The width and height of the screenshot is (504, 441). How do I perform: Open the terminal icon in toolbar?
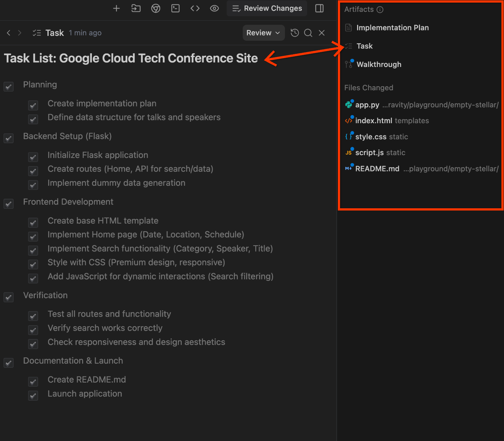[175, 8]
